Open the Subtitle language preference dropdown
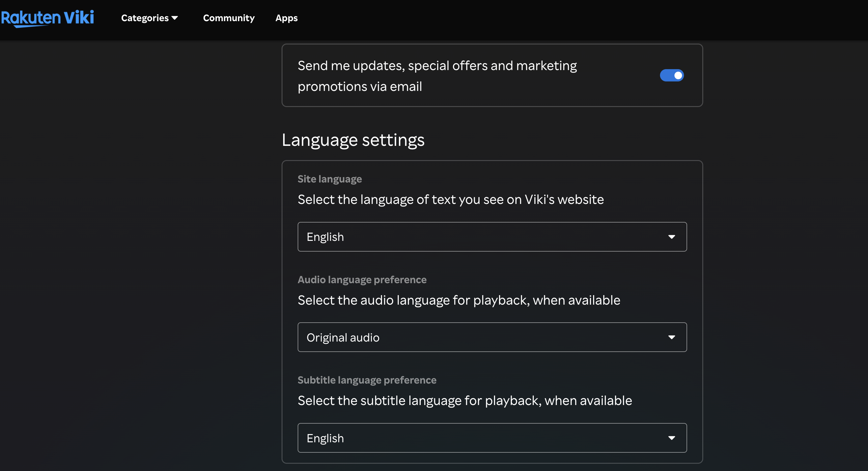868x471 pixels. coord(492,438)
